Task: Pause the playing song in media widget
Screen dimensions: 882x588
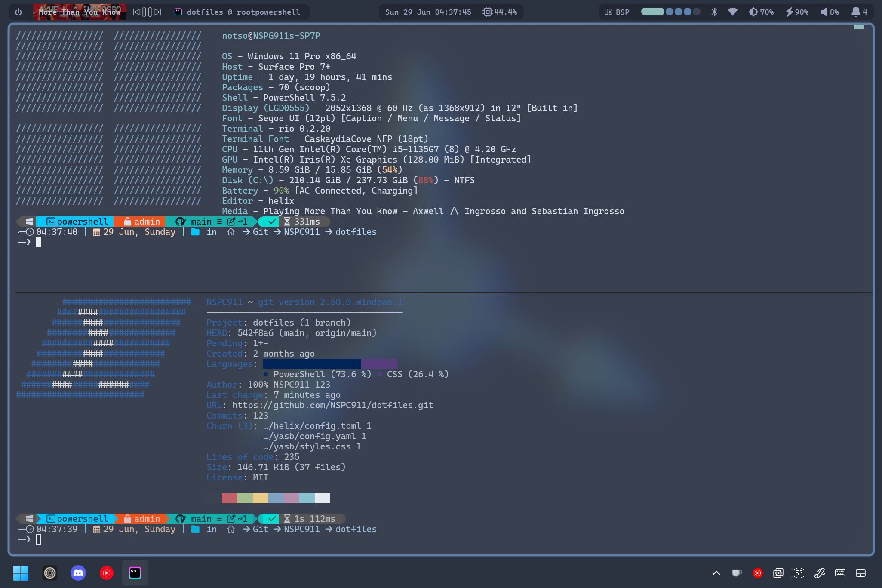Action: click(x=147, y=12)
